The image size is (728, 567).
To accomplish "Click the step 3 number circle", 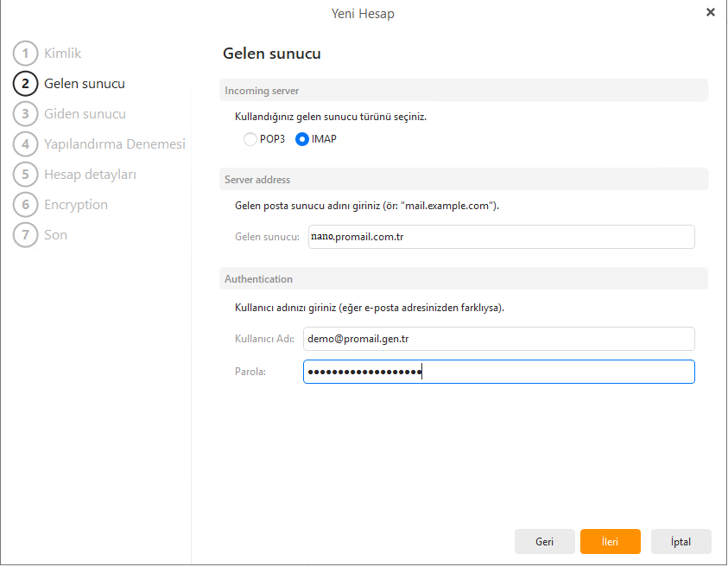I will (x=26, y=114).
